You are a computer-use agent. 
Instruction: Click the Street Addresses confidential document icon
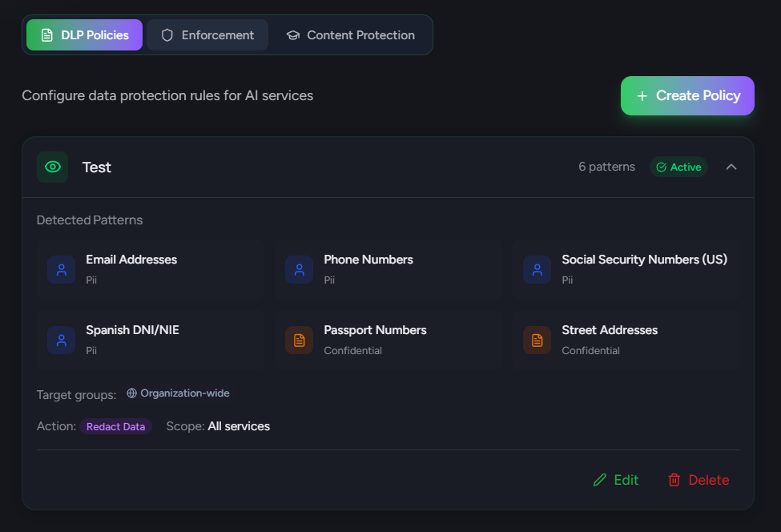pos(537,340)
